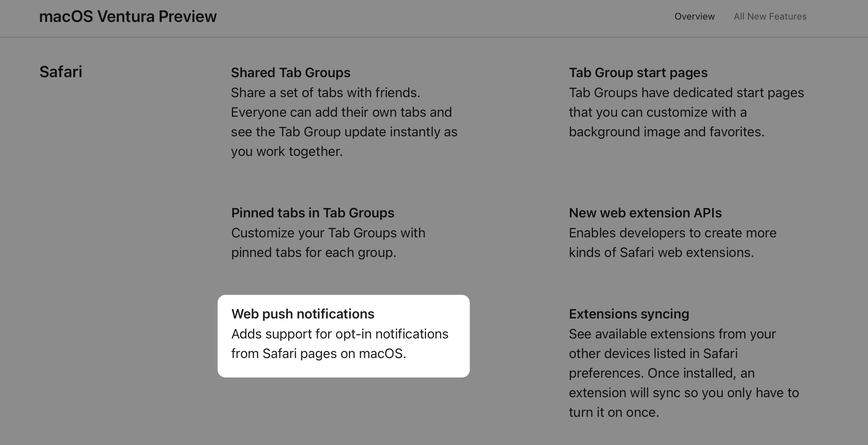Click the Shared Tab Groups heading
This screenshot has height=445, width=868.
291,72
